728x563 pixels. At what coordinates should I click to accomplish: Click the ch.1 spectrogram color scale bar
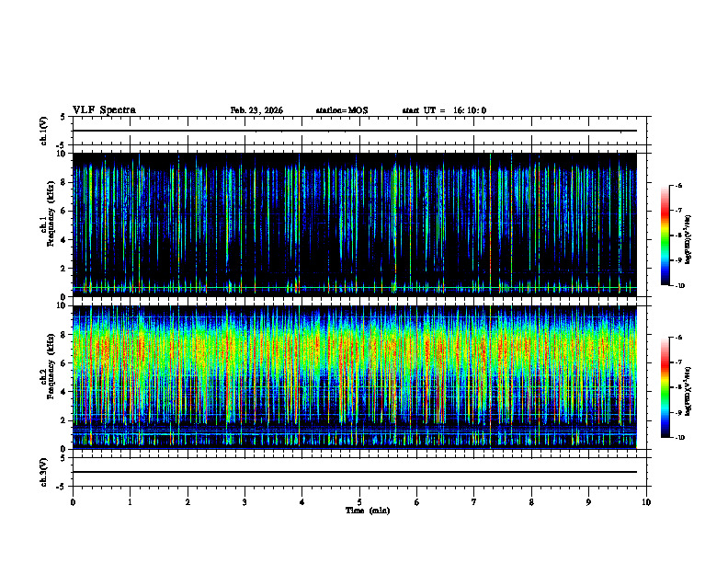[x=665, y=236]
